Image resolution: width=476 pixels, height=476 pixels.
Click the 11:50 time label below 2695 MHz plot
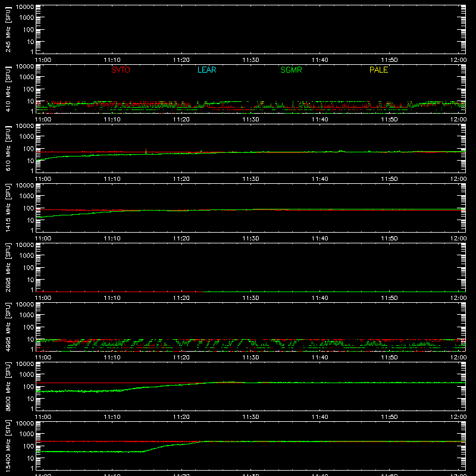pyautogui.click(x=389, y=298)
